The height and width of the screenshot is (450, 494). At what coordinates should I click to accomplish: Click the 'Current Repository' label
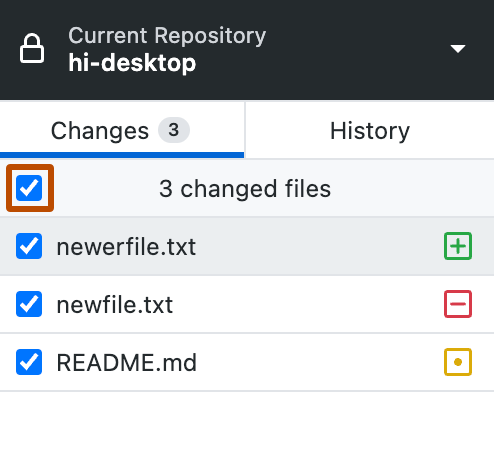(167, 36)
